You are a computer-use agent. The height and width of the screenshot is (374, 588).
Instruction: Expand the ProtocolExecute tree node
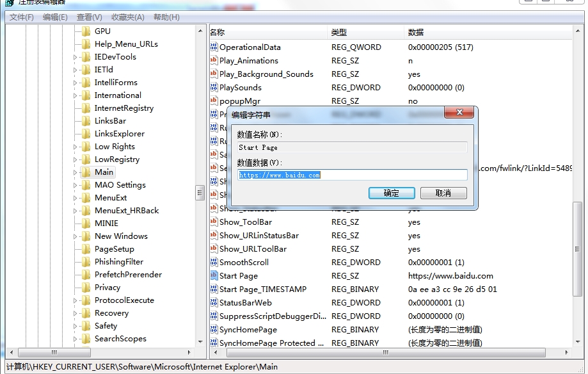(x=75, y=300)
